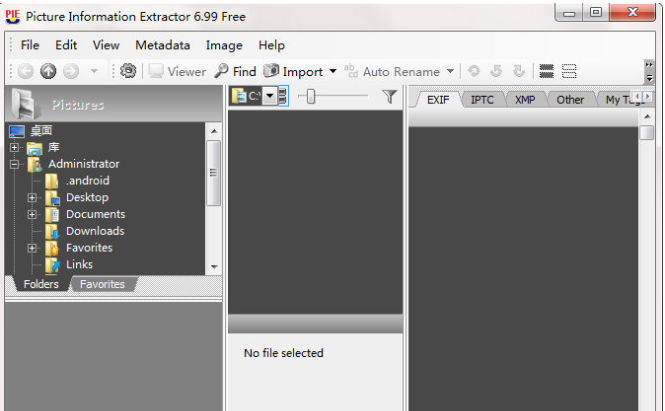Switch to the EXIF tab
This screenshot has width=665, height=411.
click(x=438, y=100)
